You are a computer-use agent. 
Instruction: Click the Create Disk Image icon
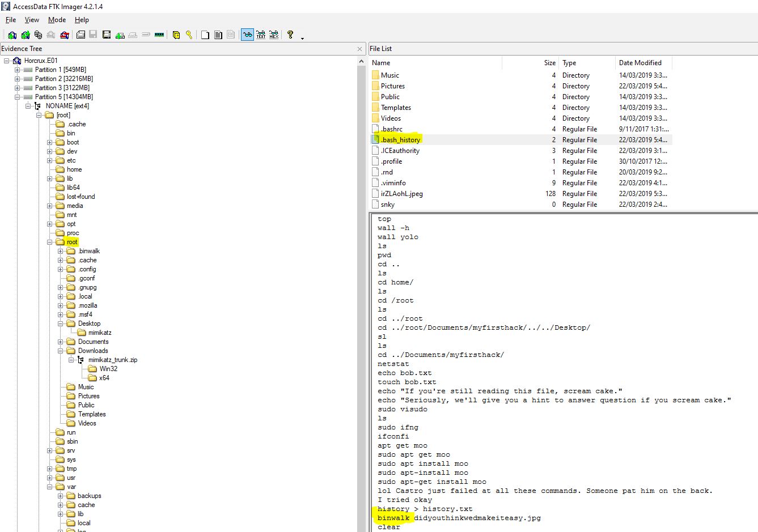[x=81, y=35]
